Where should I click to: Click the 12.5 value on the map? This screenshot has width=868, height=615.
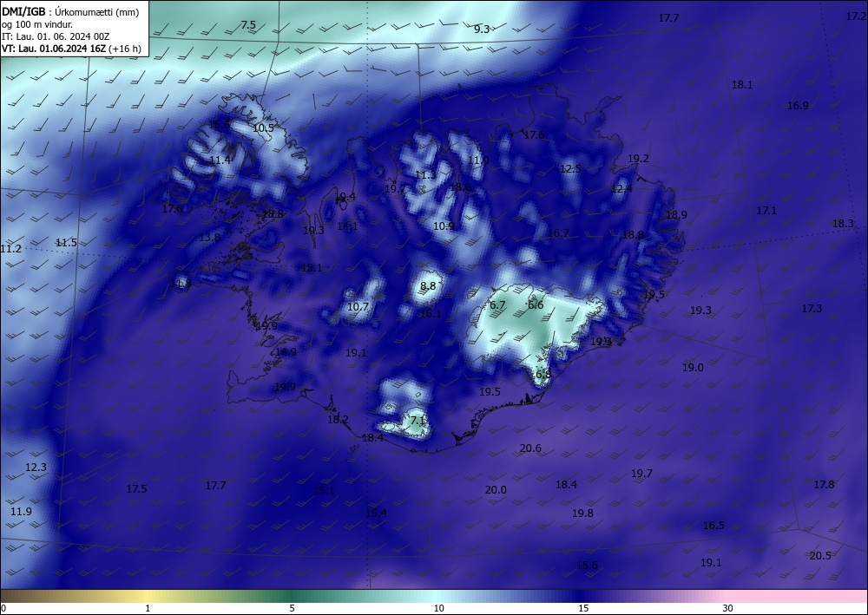click(570, 168)
